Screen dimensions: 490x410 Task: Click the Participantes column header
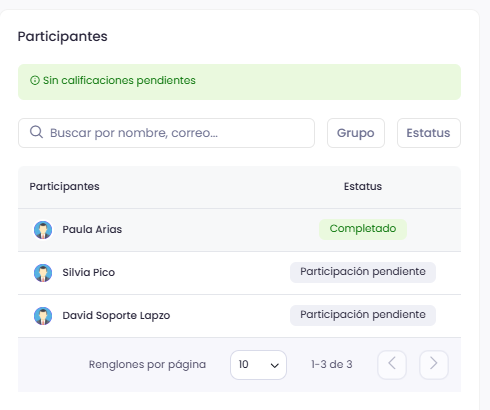click(x=64, y=186)
